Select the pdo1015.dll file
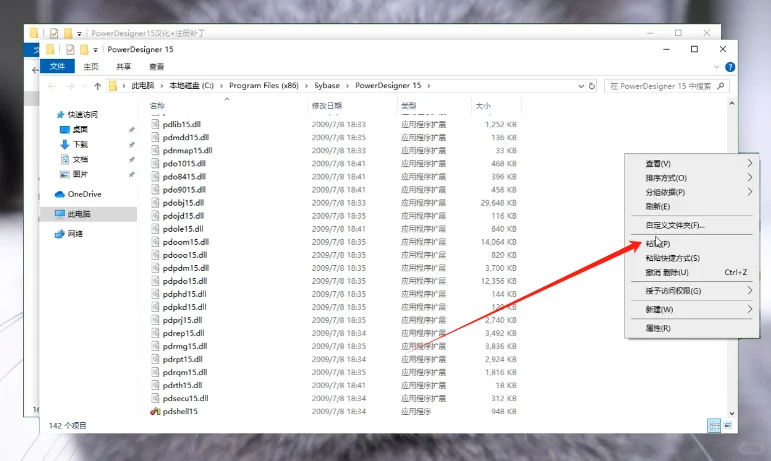The image size is (771, 461). tap(184, 163)
